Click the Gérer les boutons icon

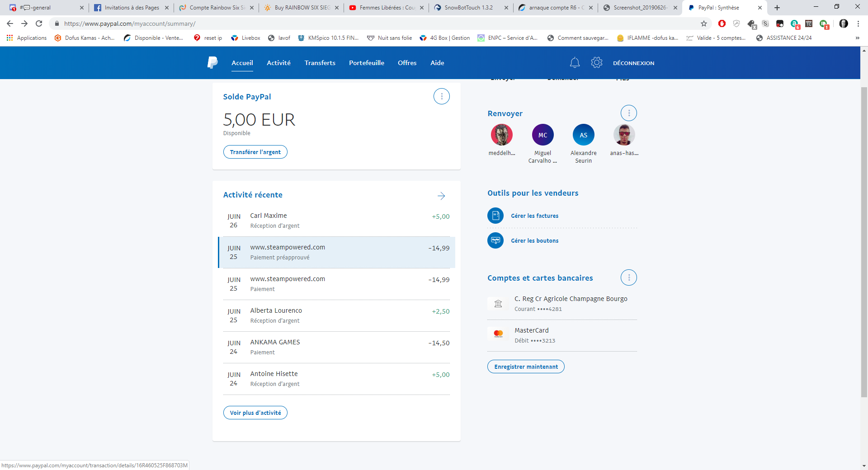[x=495, y=240]
